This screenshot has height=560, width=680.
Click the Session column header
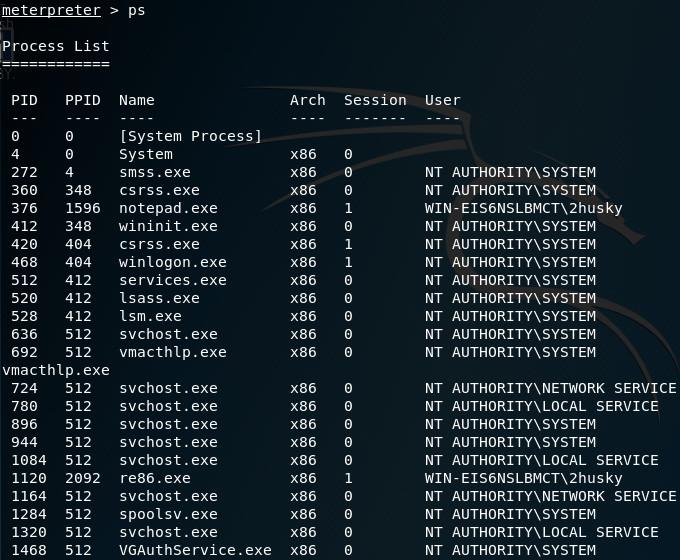375,100
